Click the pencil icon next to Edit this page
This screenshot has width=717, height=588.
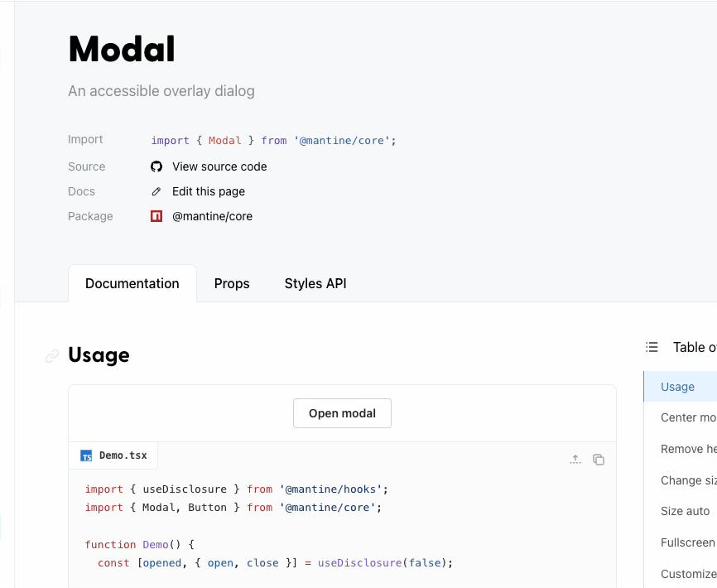pyautogui.click(x=156, y=191)
